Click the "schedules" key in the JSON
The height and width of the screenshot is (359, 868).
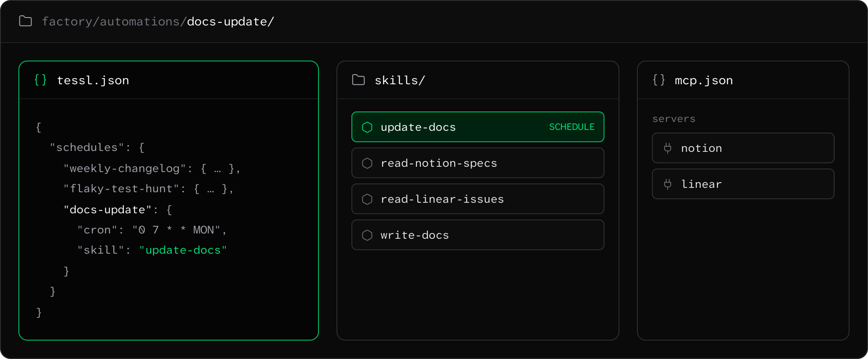pyautogui.click(x=87, y=147)
